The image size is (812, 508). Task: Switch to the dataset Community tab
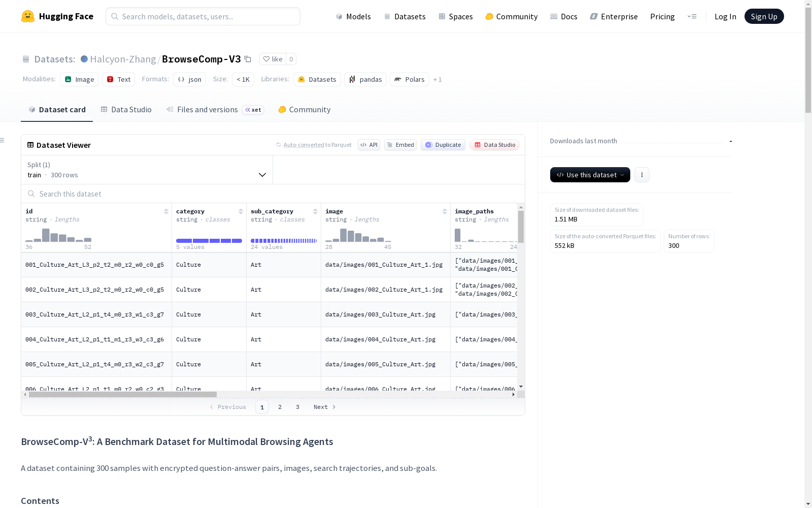click(304, 110)
